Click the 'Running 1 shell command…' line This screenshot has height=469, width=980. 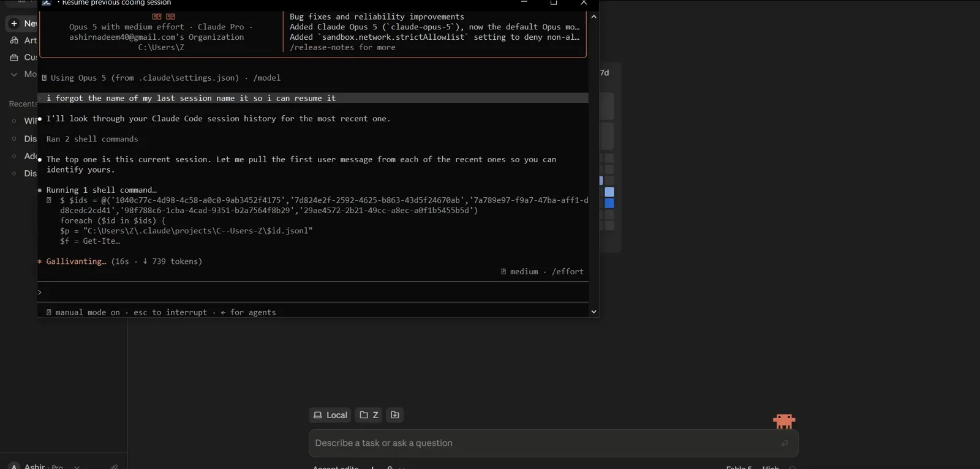102,190
